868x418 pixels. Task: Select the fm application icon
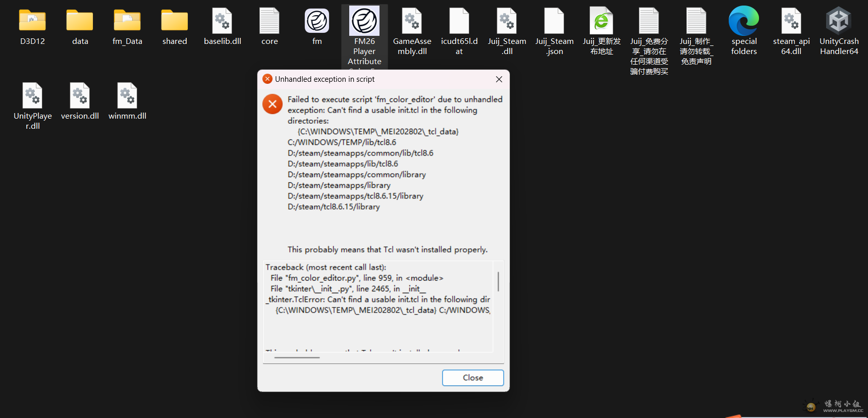pyautogui.click(x=317, y=21)
